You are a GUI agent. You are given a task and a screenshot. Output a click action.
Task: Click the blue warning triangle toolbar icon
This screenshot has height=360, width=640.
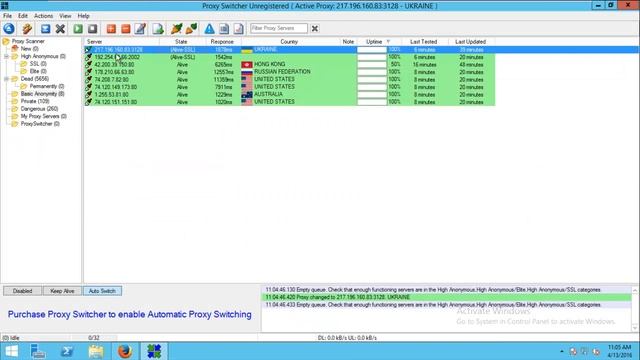(209, 29)
